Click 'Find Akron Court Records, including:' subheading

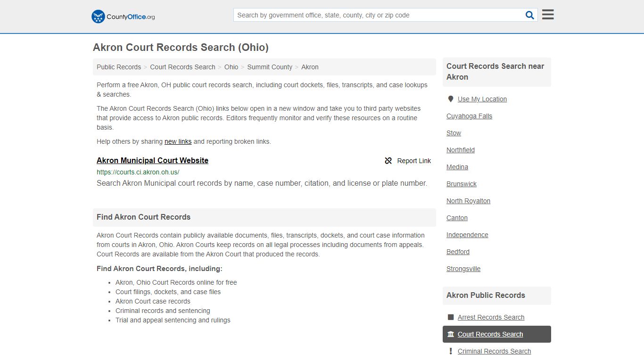pos(159,269)
